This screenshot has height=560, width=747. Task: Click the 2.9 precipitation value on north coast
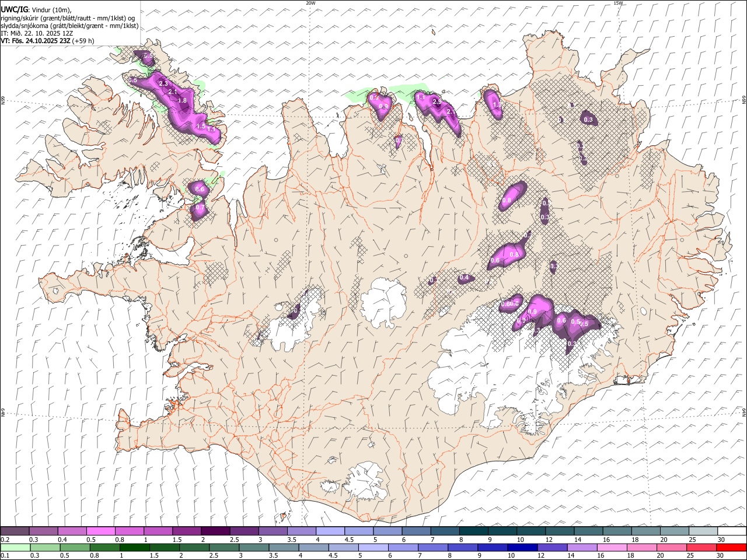[437, 102]
